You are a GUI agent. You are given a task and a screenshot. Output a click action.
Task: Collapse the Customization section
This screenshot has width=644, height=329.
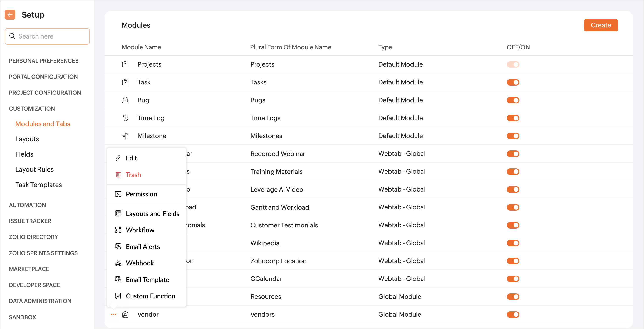click(32, 109)
